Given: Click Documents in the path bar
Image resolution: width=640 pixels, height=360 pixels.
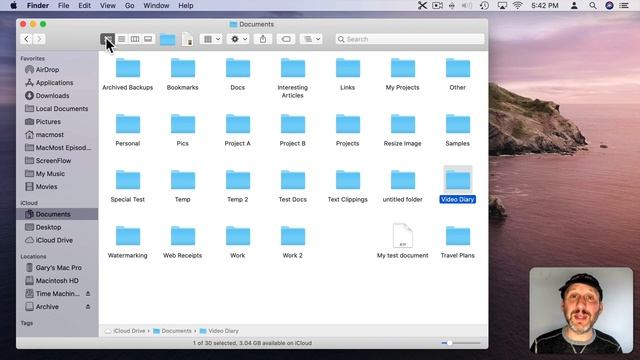Looking at the screenshot, I should tap(172, 331).
